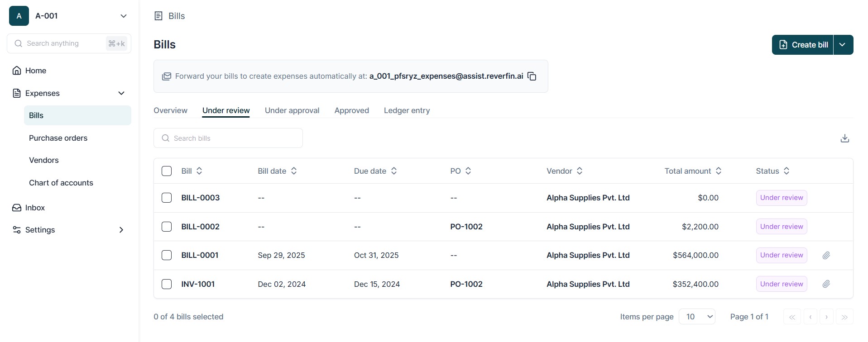Open the Inbox from sidebar
This screenshot has height=342, width=868.
coord(35,208)
